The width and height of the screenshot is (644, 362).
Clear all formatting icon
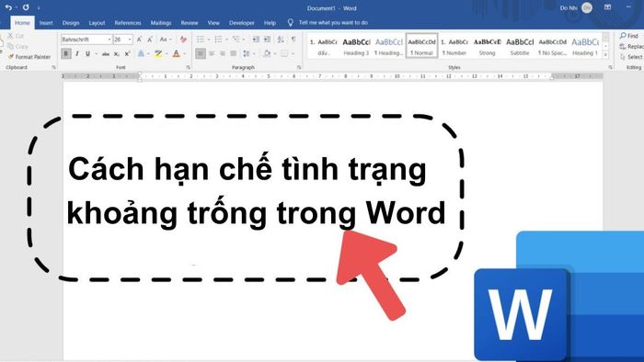tap(183, 40)
